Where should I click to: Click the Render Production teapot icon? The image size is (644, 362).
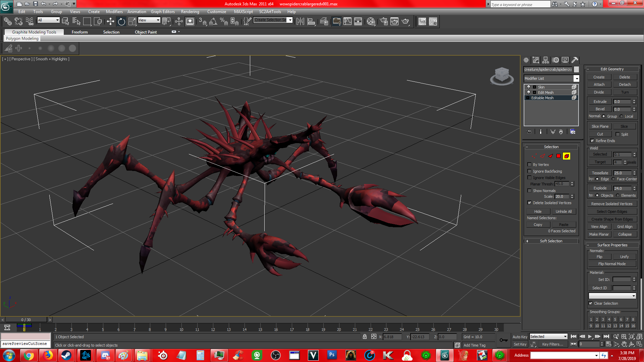point(405,21)
